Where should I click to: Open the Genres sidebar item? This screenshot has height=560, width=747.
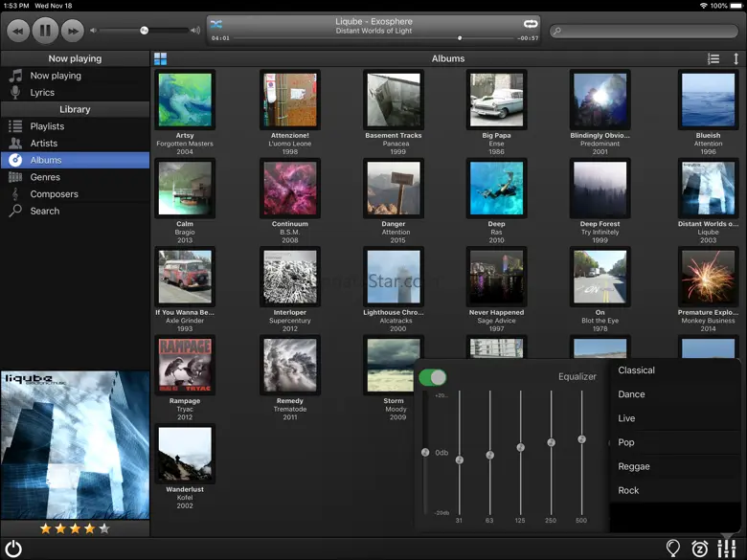click(x=76, y=177)
